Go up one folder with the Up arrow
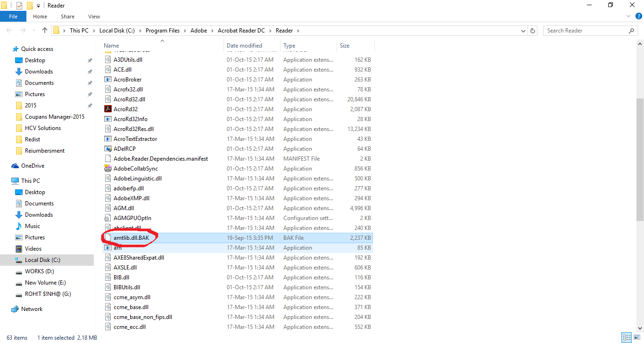Viewport: 644px width, 343px height. click(45, 31)
